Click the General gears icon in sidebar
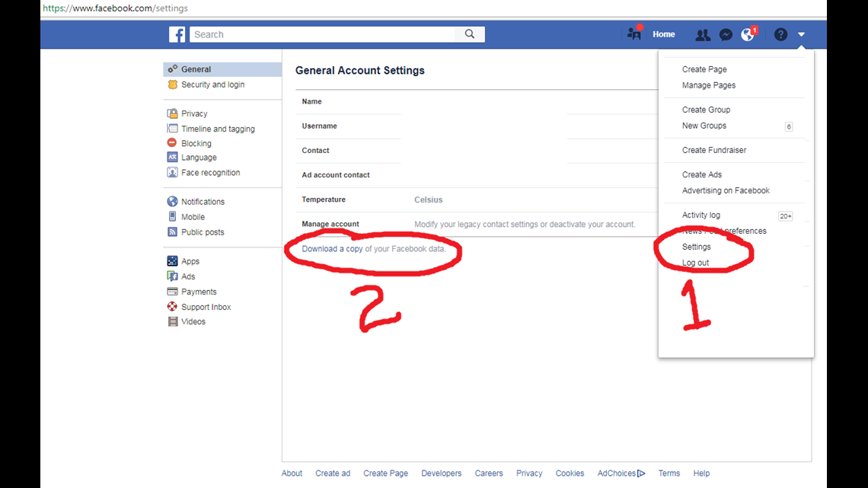The image size is (868, 488). [x=173, y=69]
